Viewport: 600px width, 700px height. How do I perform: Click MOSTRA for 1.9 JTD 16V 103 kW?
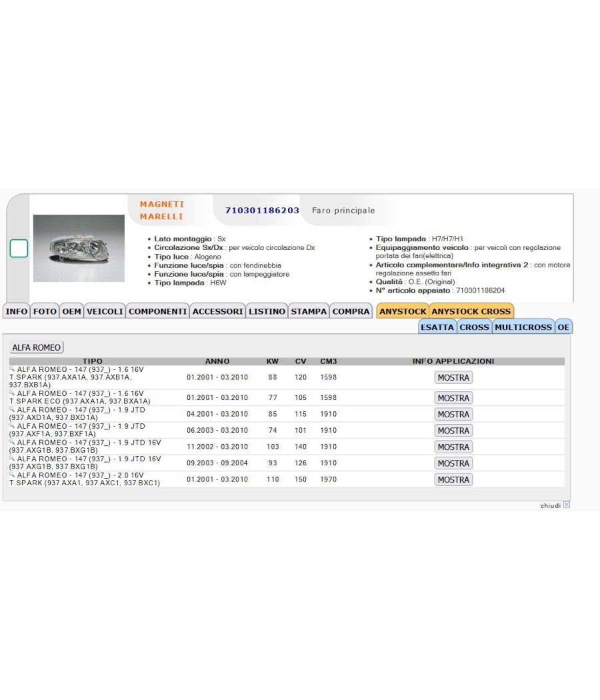453,447
